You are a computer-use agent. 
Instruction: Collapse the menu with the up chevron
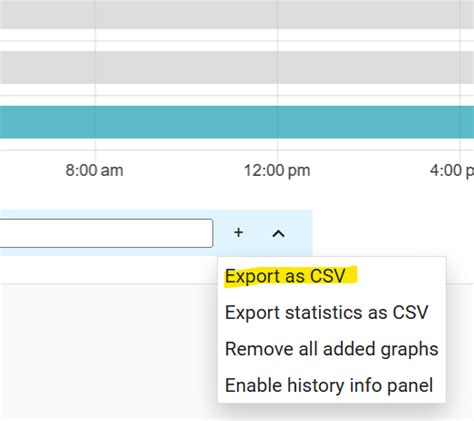pos(278,233)
